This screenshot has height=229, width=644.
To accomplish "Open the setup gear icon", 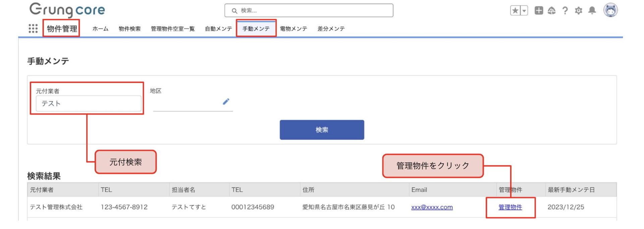I will point(579,11).
